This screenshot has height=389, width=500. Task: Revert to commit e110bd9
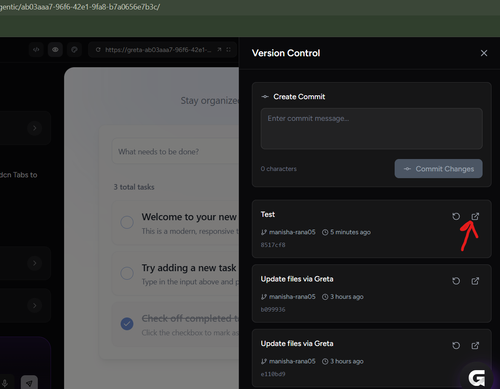(456, 345)
